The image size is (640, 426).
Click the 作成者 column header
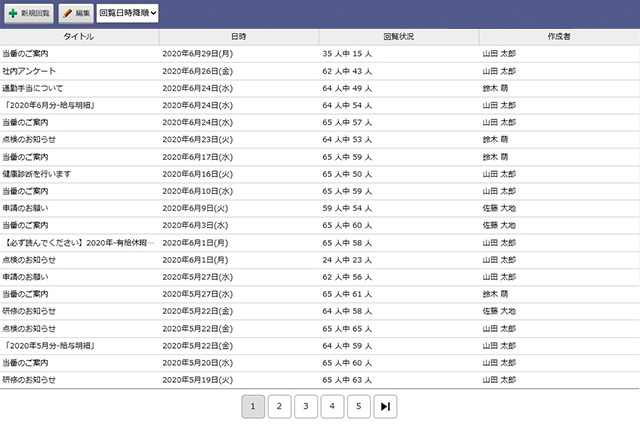tap(558, 36)
